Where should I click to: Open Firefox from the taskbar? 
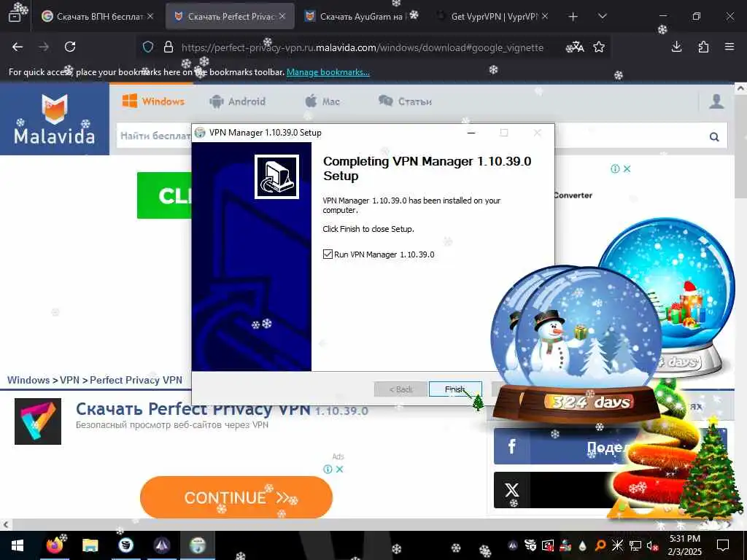click(55, 545)
